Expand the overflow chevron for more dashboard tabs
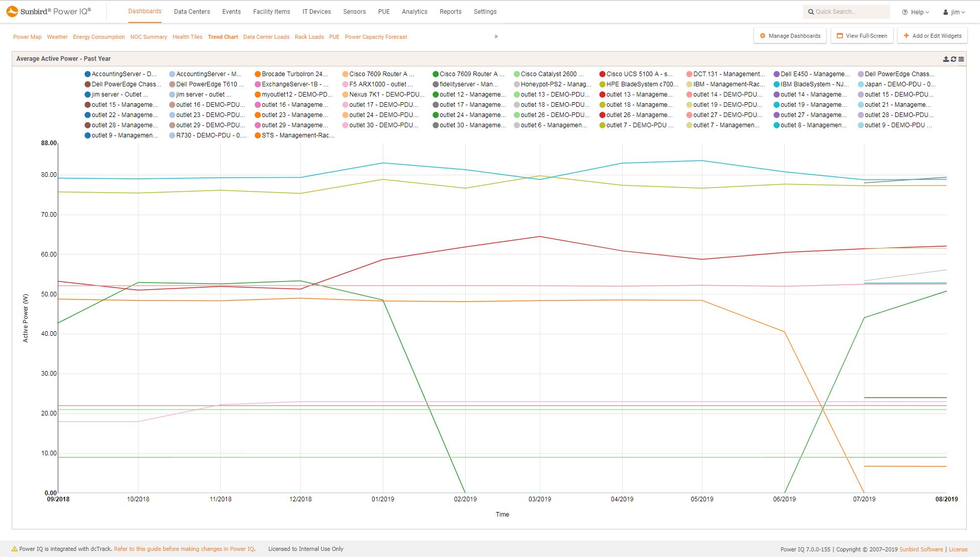This screenshot has height=557, width=980. coord(495,36)
